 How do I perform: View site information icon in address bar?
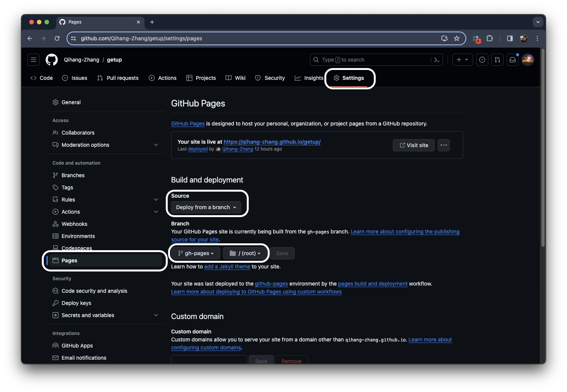tap(73, 38)
